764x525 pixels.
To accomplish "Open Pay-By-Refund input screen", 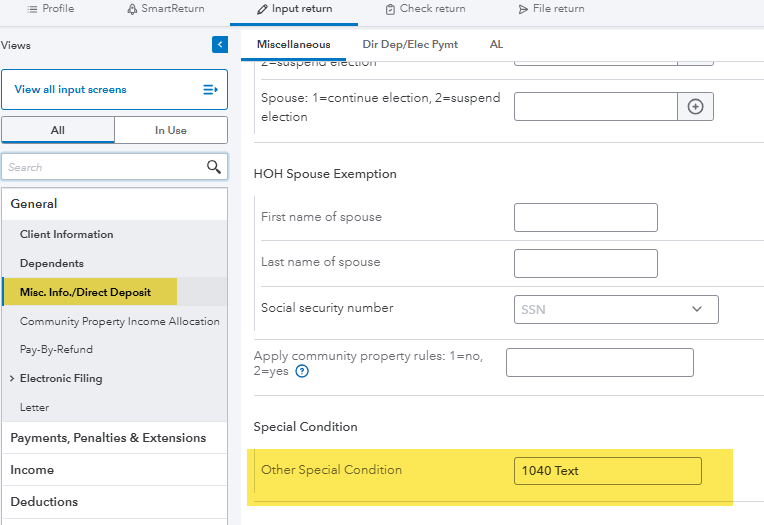I will [57, 350].
